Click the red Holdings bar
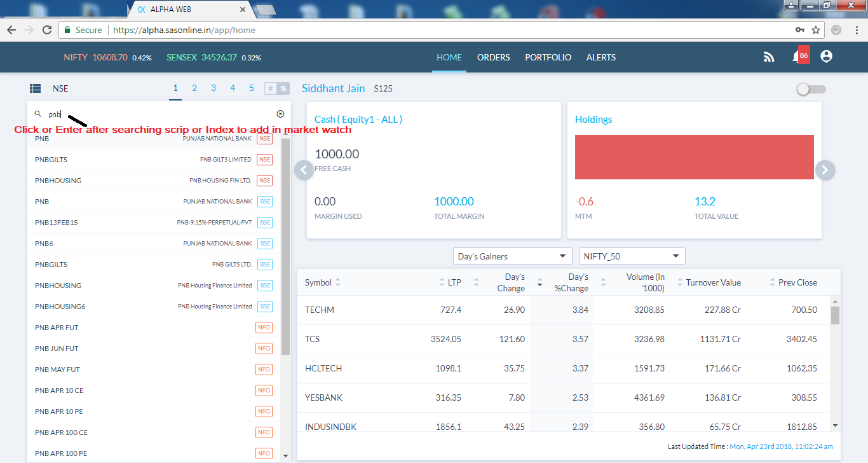This screenshot has height=463, width=868. click(695, 157)
